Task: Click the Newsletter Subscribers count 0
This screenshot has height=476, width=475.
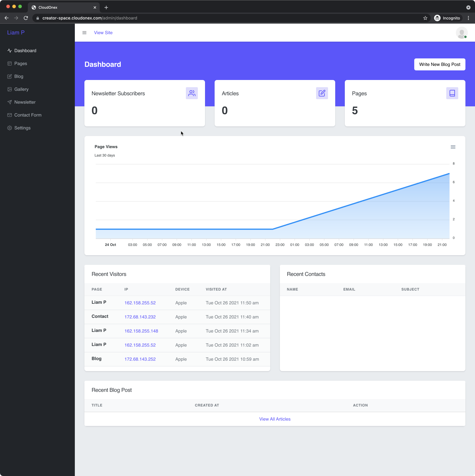Action: [x=95, y=111]
